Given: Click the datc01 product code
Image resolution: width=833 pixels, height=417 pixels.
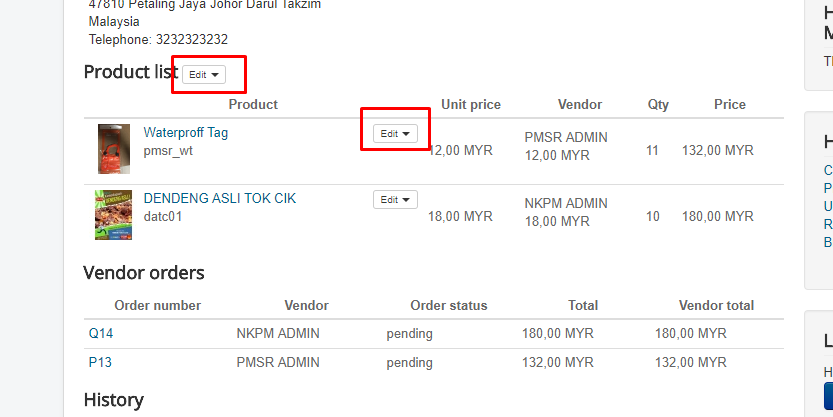Looking at the screenshot, I should tap(163, 216).
